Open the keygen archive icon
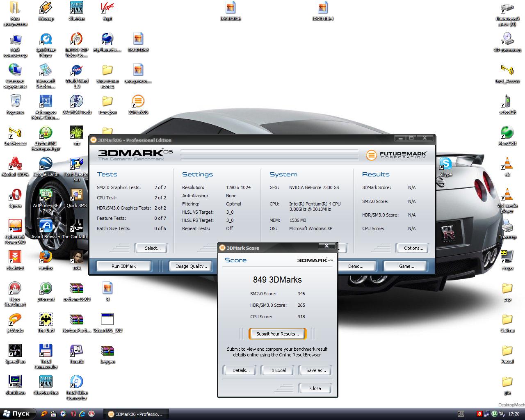This screenshot has height=420, width=525. [x=107, y=354]
